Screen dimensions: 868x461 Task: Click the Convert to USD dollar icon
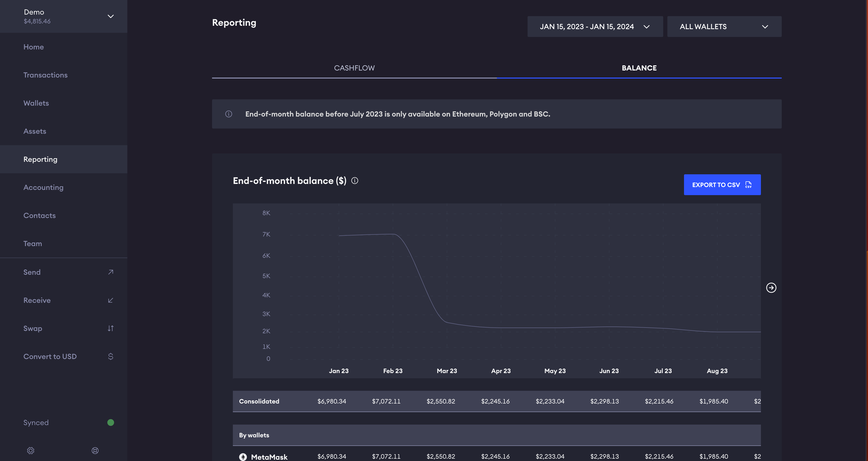(x=110, y=356)
